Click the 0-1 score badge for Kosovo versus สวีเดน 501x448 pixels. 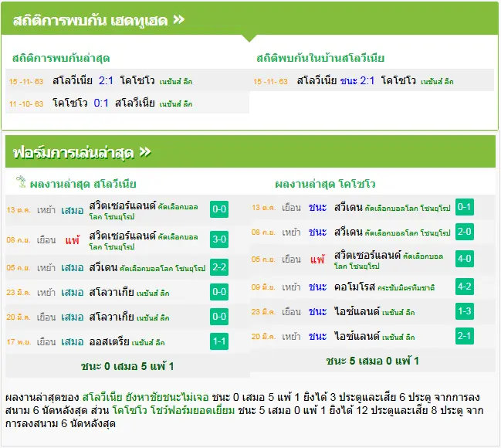click(x=464, y=207)
